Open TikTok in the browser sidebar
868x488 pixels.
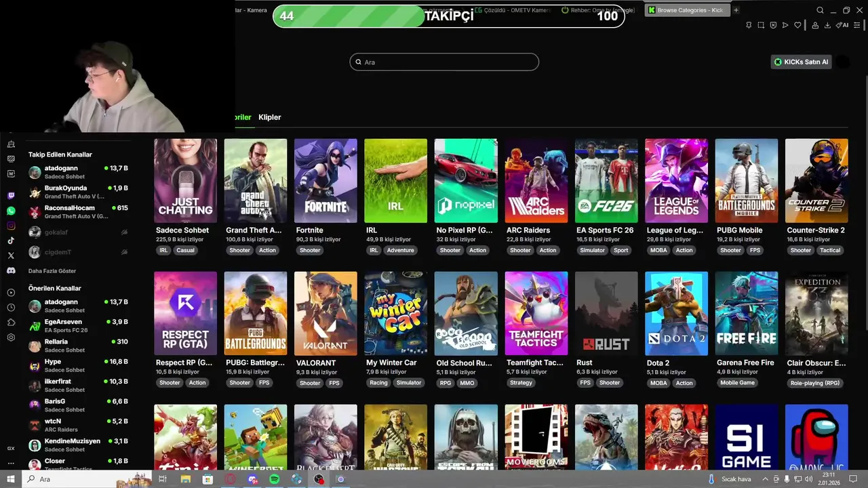click(x=11, y=241)
